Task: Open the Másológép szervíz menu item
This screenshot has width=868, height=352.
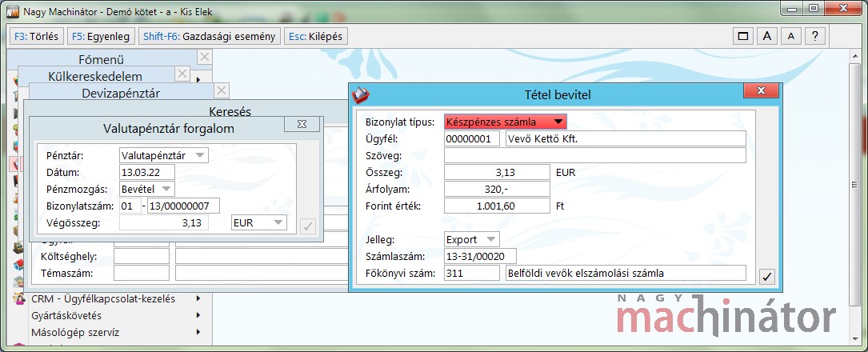Action: tap(116, 333)
